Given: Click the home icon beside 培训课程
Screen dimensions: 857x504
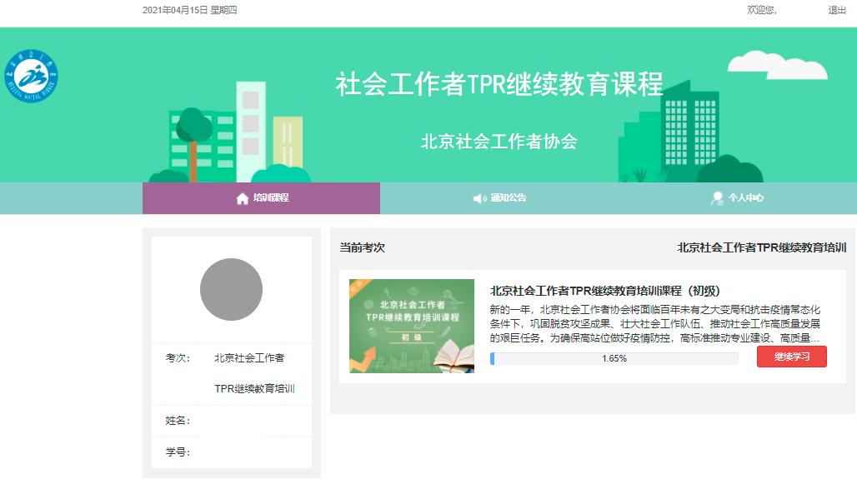Looking at the screenshot, I should (x=242, y=199).
